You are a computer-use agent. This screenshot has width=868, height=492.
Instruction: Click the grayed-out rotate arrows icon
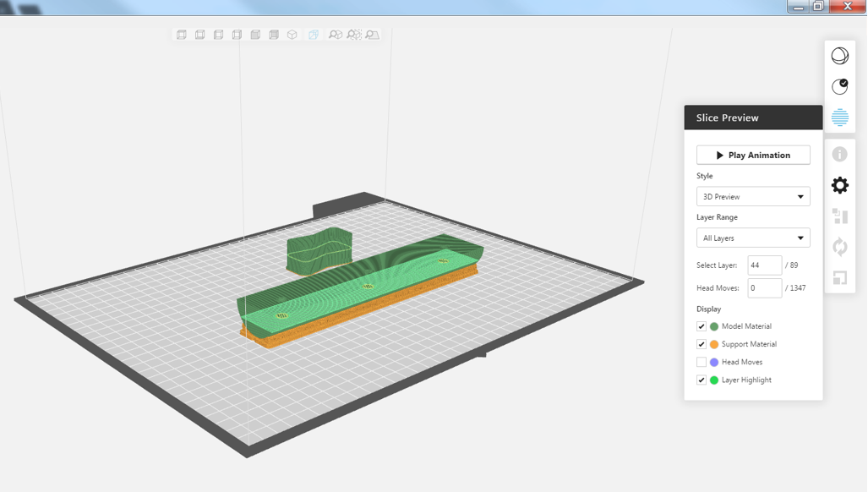tap(840, 247)
